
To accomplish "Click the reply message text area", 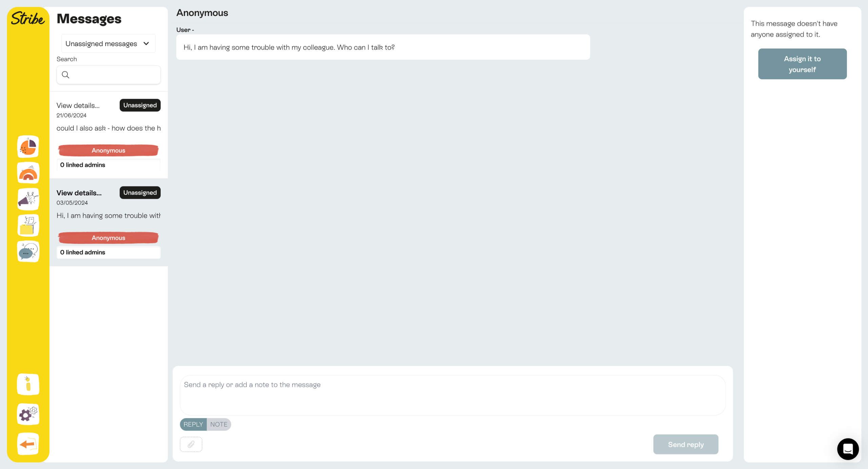I will pos(453,395).
